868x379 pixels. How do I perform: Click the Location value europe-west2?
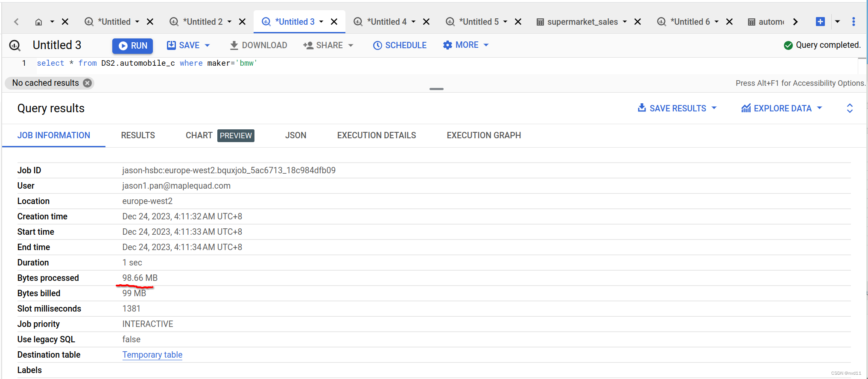(x=147, y=201)
